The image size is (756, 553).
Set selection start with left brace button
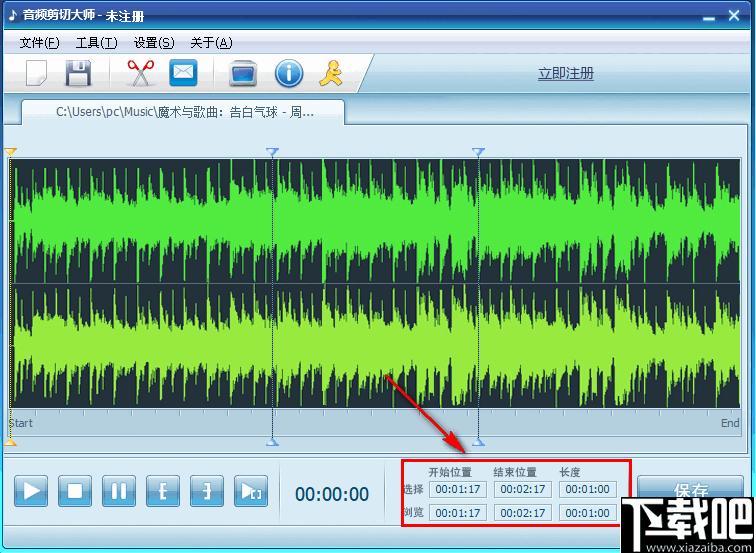[163, 491]
